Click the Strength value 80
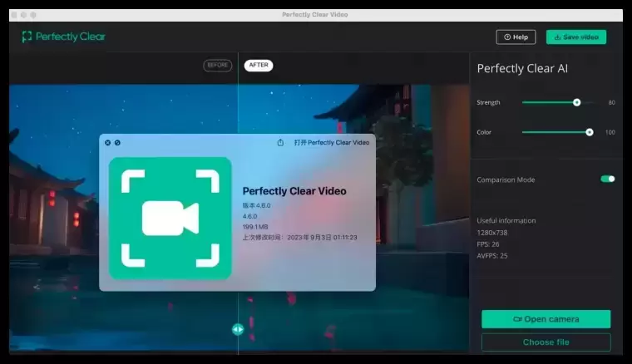632x364 pixels. pos(611,103)
